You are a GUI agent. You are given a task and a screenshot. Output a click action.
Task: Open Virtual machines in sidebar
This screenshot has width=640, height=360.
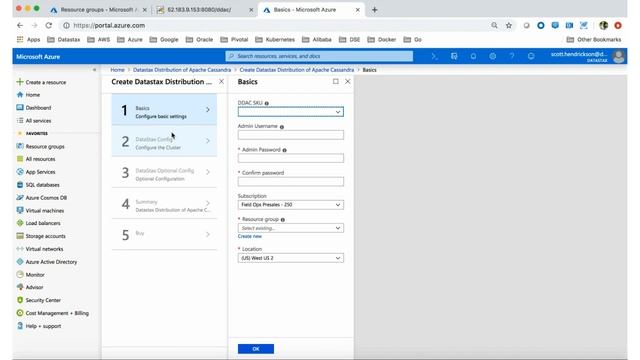[x=40, y=211]
